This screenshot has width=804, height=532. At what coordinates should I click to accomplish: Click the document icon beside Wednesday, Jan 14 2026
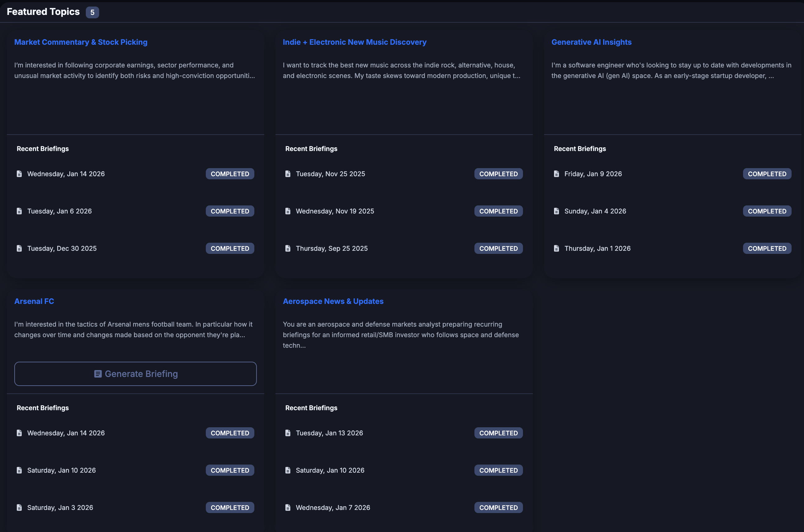click(x=19, y=173)
